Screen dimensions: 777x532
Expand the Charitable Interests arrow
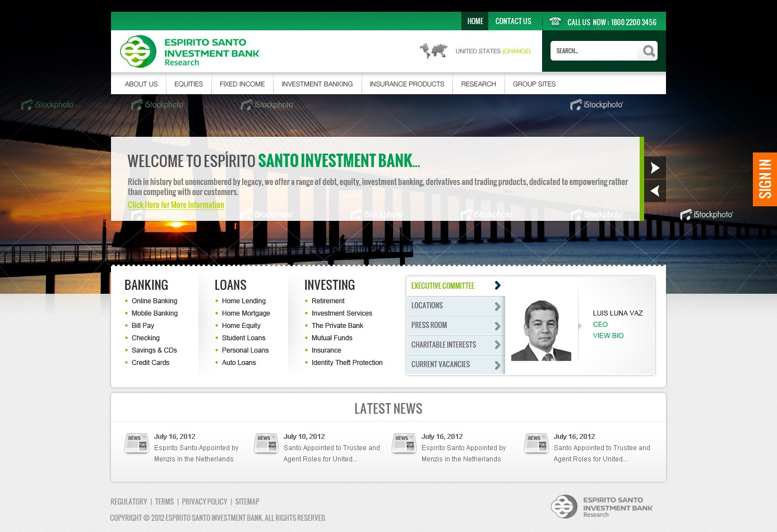coord(497,345)
